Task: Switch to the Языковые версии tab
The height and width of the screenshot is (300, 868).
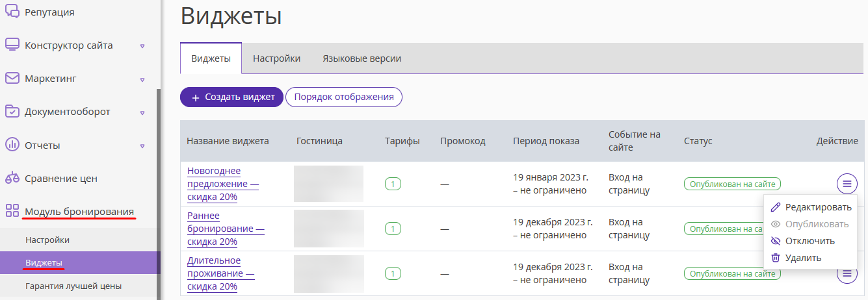Action: click(362, 58)
